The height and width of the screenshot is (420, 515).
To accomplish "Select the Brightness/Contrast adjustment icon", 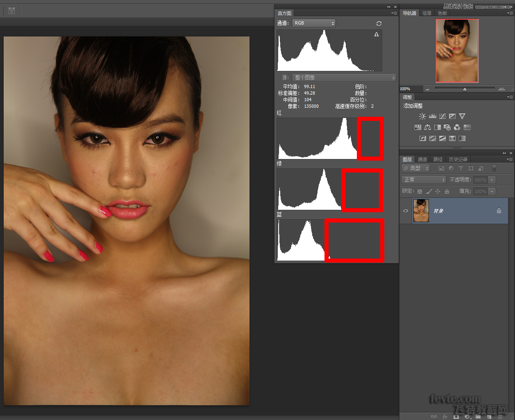I will (422, 116).
